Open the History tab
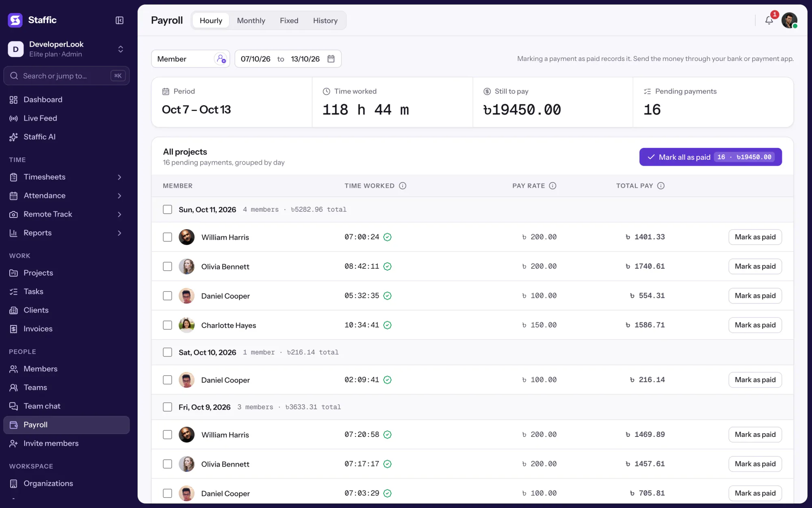This screenshot has width=812, height=508. point(325,21)
